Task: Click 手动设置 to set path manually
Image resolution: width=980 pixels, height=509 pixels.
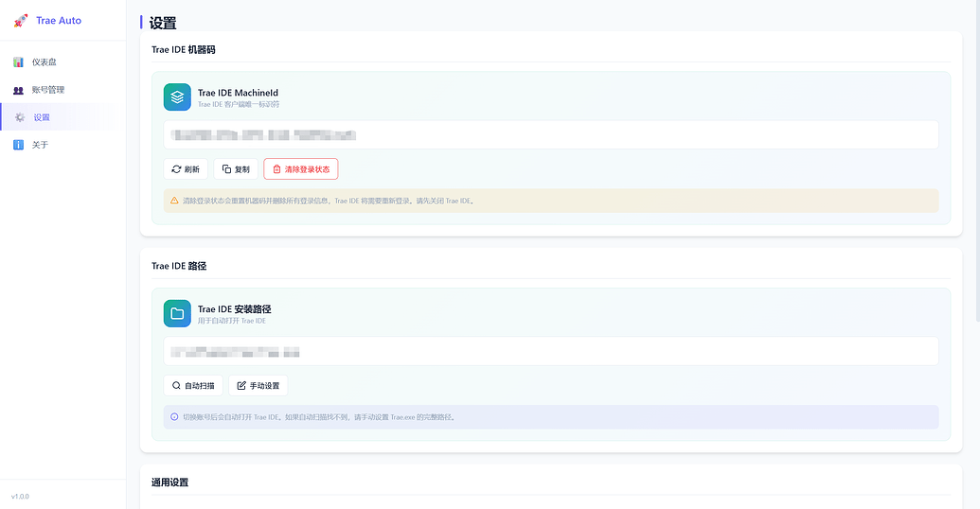Action: point(258,385)
